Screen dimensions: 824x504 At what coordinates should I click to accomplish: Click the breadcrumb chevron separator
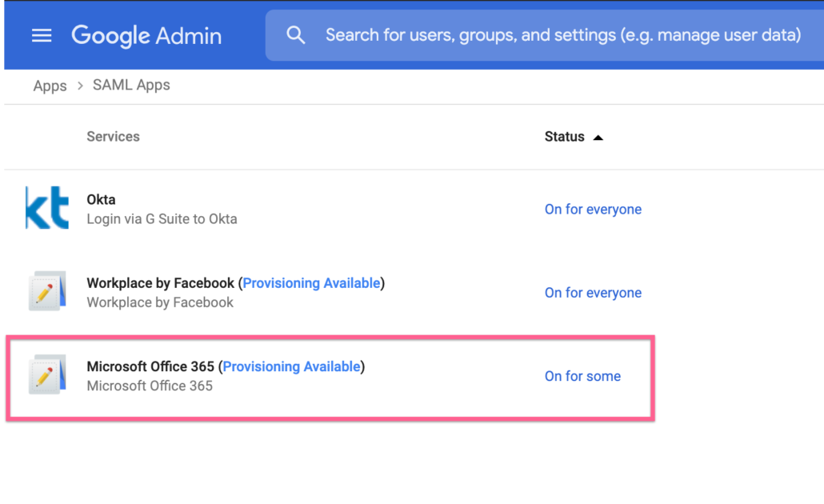click(x=80, y=86)
